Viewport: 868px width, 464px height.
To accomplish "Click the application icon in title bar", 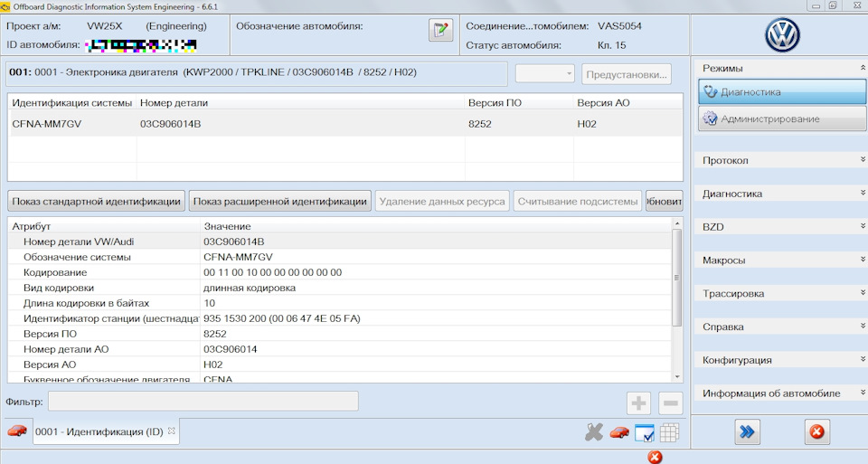I will (x=5, y=6).
